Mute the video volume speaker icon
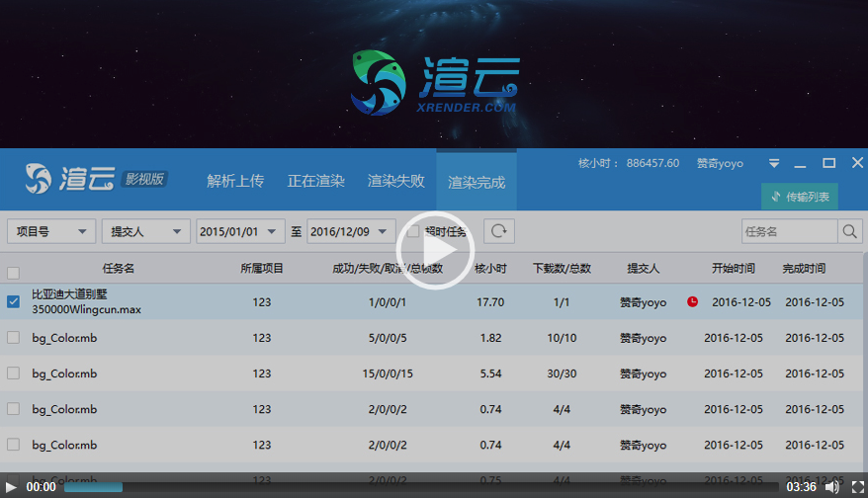The image size is (868, 498). click(x=831, y=487)
